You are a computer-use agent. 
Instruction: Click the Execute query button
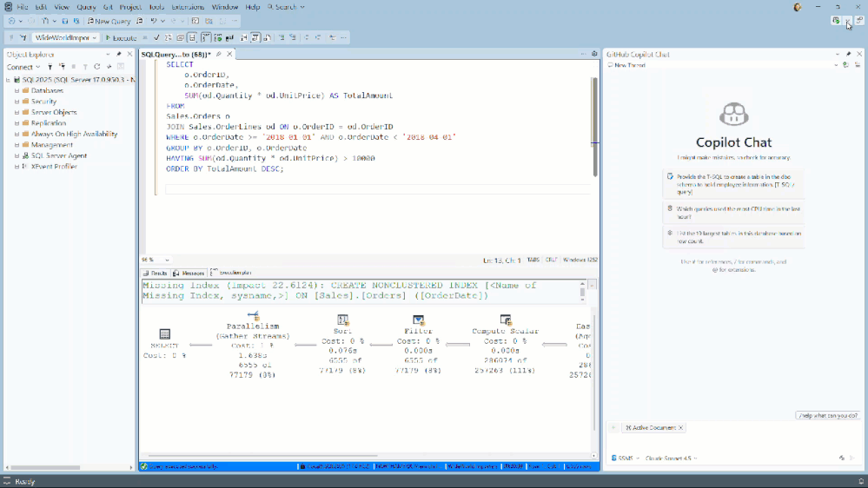pyautogui.click(x=121, y=38)
